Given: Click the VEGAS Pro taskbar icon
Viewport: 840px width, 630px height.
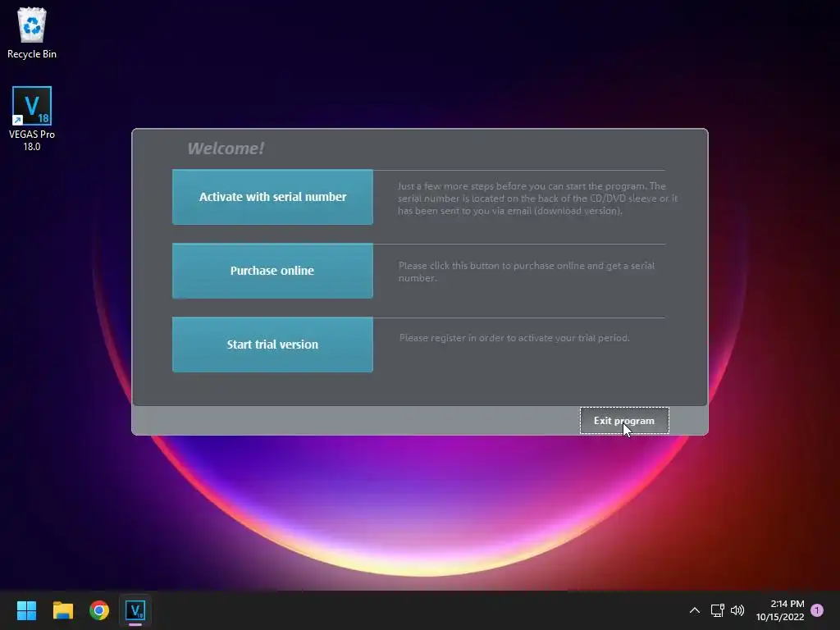Looking at the screenshot, I should tap(135, 610).
